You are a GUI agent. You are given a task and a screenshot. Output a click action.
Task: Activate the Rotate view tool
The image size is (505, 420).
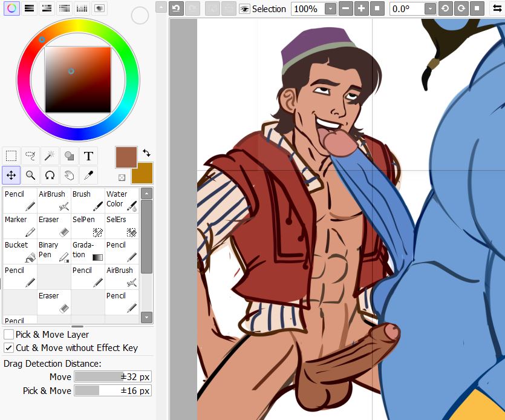click(x=50, y=176)
